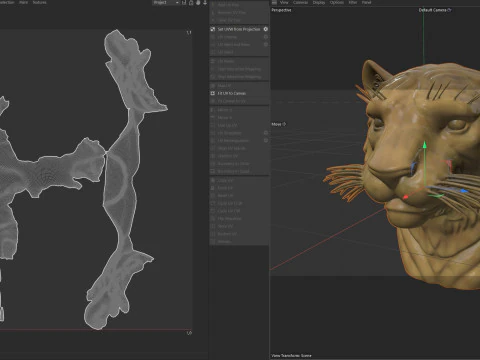The height and width of the screenshot is (360, 480).
Task: Click the Boundary to Quad command
Action: point(239,171)
